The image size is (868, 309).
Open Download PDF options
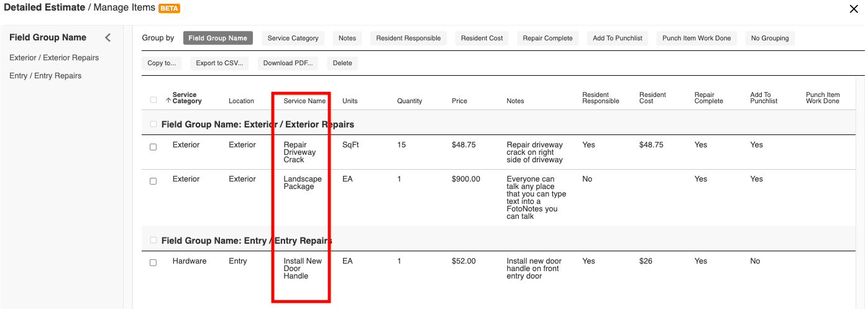coord(288,63)
